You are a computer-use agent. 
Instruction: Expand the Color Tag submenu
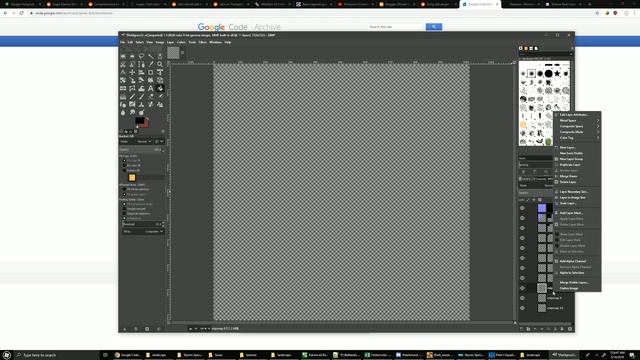pyautogui.click(x=577, y=138)
